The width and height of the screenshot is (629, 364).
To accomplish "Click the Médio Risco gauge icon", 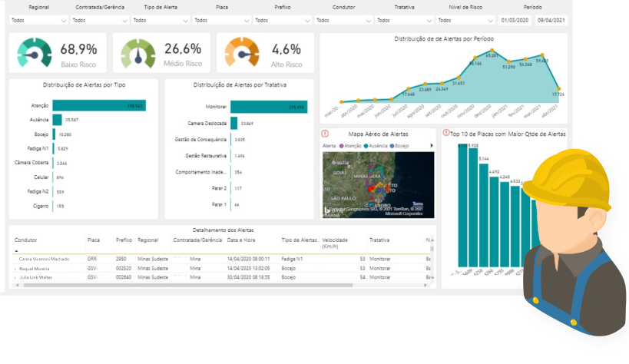I will (x=138, y=52).
